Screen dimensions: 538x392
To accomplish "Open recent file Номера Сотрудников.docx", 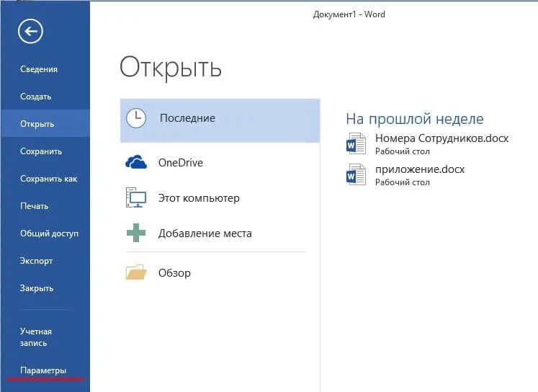I will click(x=442, y=138).
